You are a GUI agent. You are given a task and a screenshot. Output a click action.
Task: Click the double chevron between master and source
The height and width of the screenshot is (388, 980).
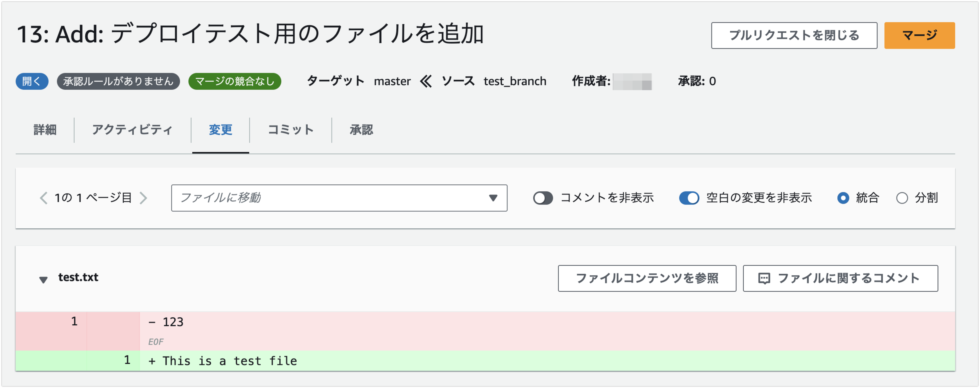pos(426,81)
